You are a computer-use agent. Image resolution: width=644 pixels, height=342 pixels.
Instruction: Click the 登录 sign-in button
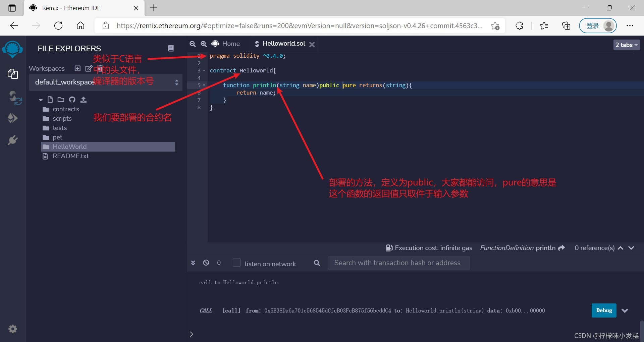click(598, 26)
